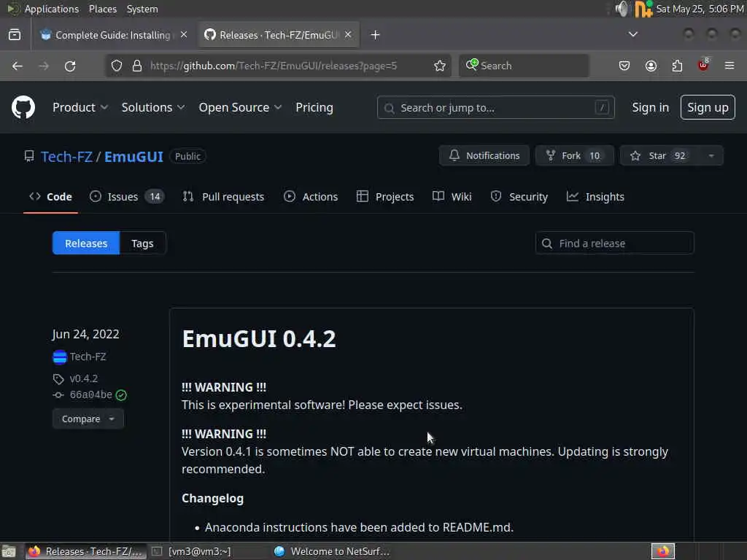The image size is (747, 560).
Task: Click the volume speaker tray icon
Action: pos(622,9)
